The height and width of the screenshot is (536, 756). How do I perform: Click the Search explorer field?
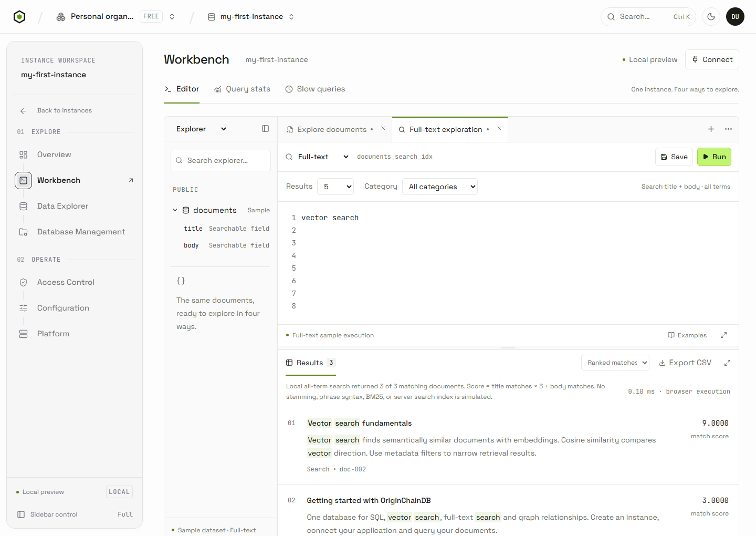(x=220, y=160)
